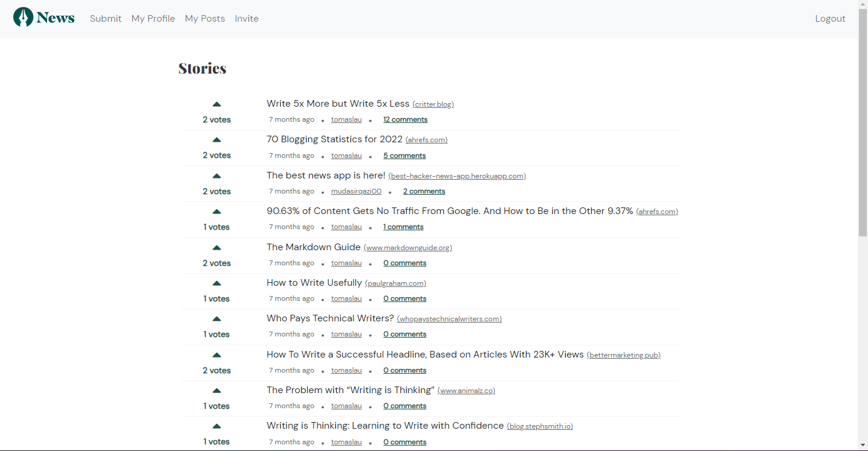Upvote the "90.63% of Content" story
This screenshot has width=868, height=451.
pos(217,212)
